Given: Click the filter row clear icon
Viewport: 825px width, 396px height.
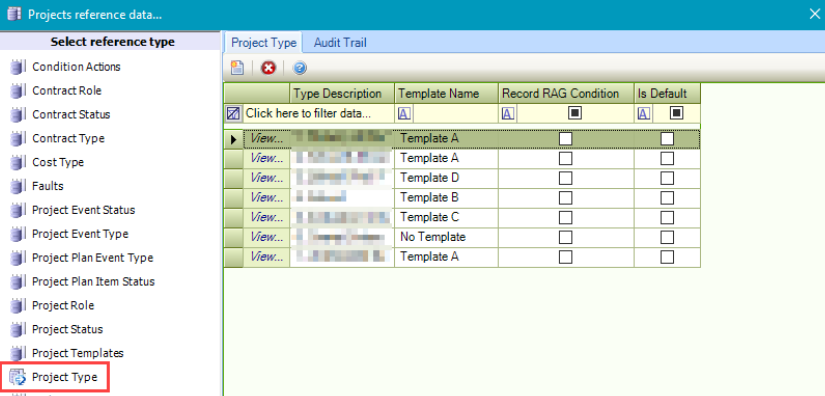Looking at the screenshot, I should click(x=233, y=113).
